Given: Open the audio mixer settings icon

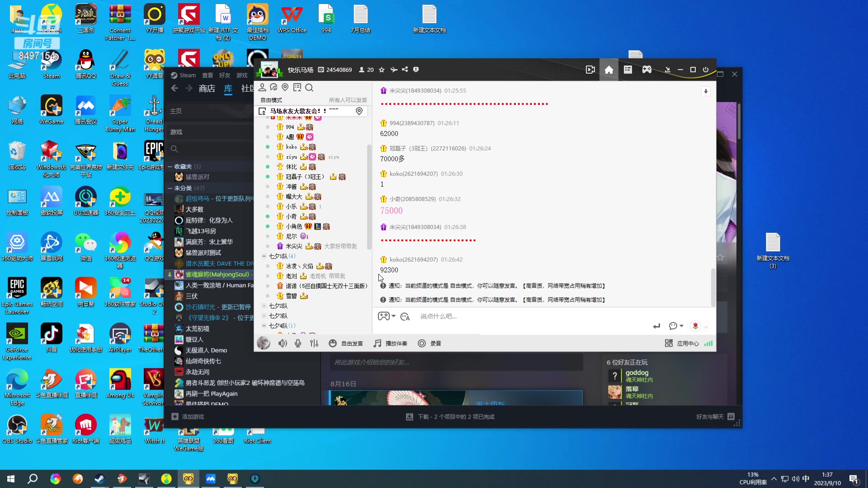Looking at the screenshot, I should [314, 343].
